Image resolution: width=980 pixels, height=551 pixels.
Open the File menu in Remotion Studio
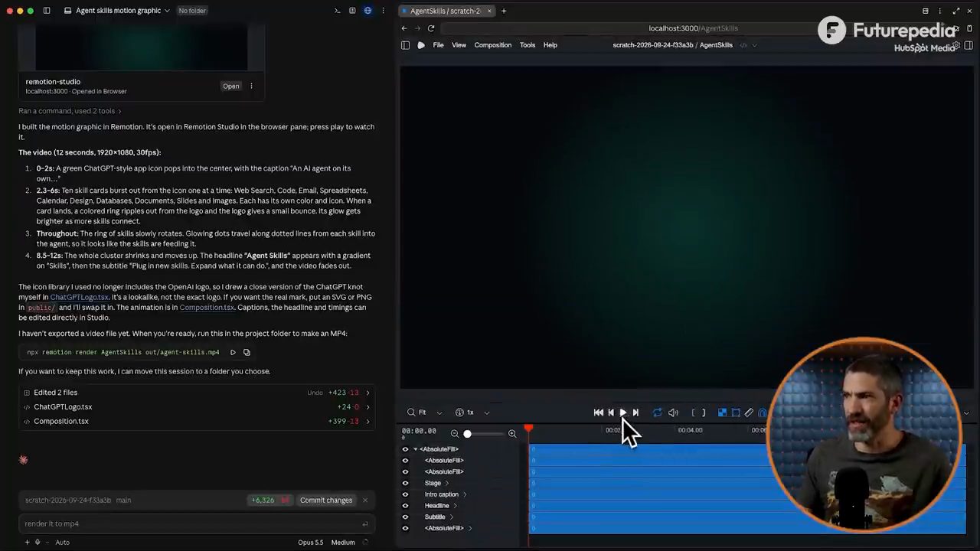(x=438, y=45)
